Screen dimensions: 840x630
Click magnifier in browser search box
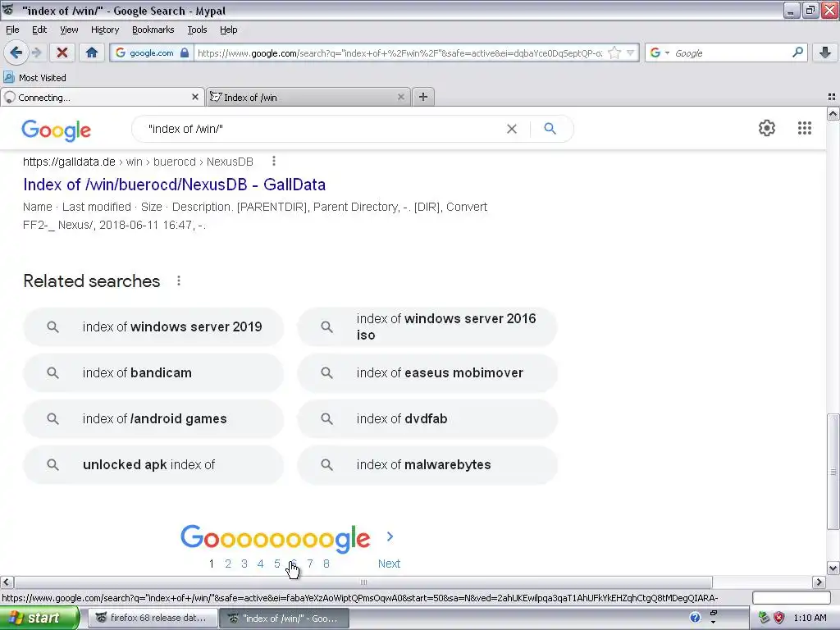coord(797,52)
